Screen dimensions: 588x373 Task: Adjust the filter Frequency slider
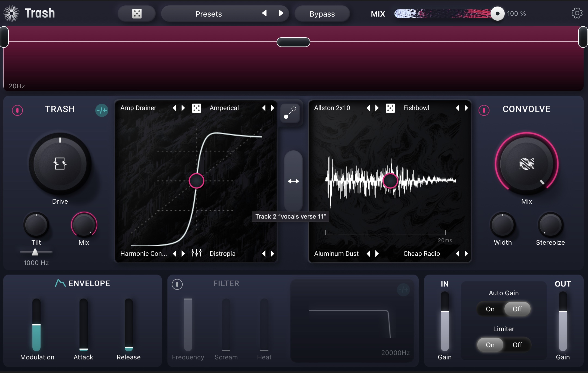click(x=188, y=325)
